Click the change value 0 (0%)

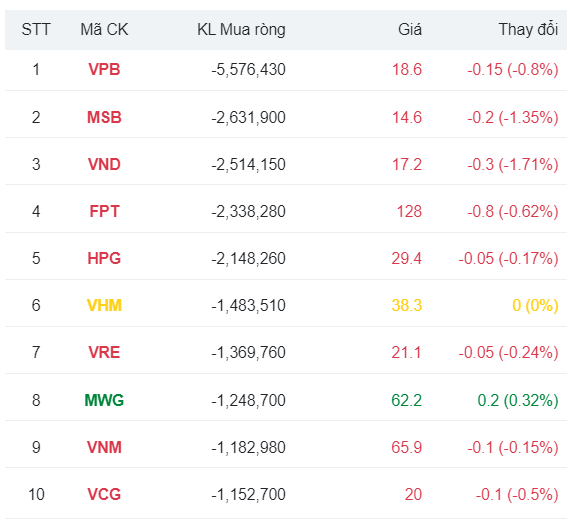535,305
